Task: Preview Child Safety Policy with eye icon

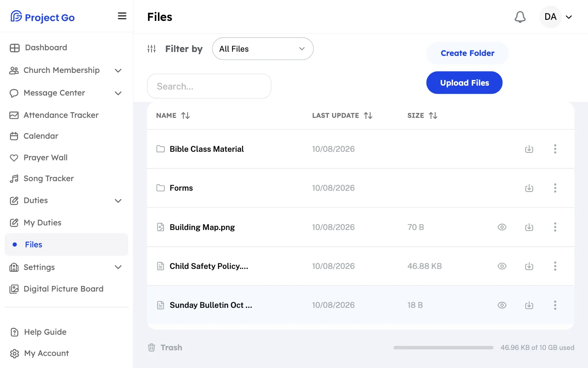Action: pyautogui.click(x=502, y=266)
